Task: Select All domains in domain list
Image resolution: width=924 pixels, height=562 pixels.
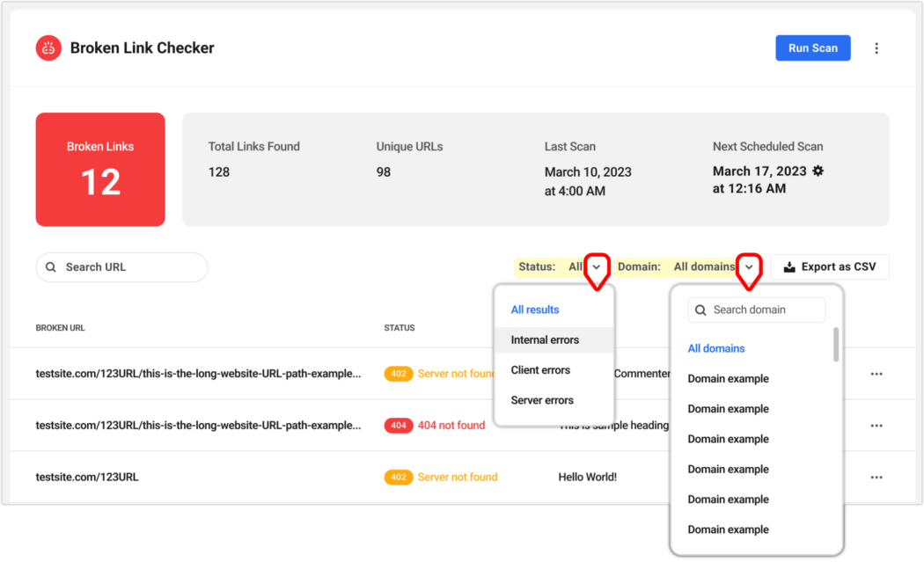Action: [x=716, y=349]
